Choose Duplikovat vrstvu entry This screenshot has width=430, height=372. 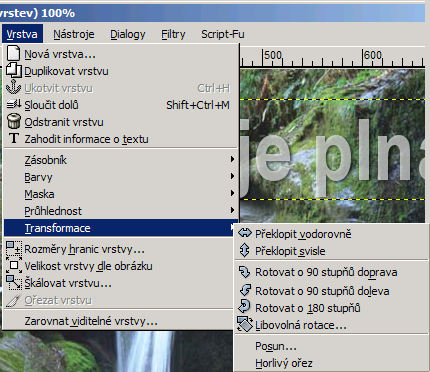[121, 71]
